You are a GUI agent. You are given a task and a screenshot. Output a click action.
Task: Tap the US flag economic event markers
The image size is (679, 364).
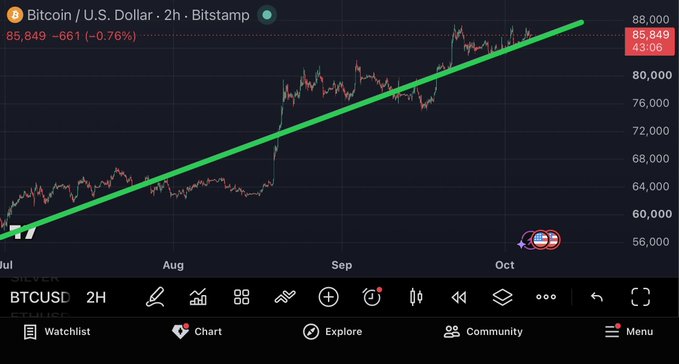546,240
